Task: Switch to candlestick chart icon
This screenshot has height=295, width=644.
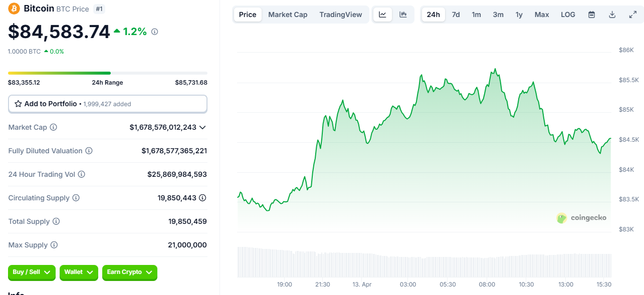Action: (403, 15)
